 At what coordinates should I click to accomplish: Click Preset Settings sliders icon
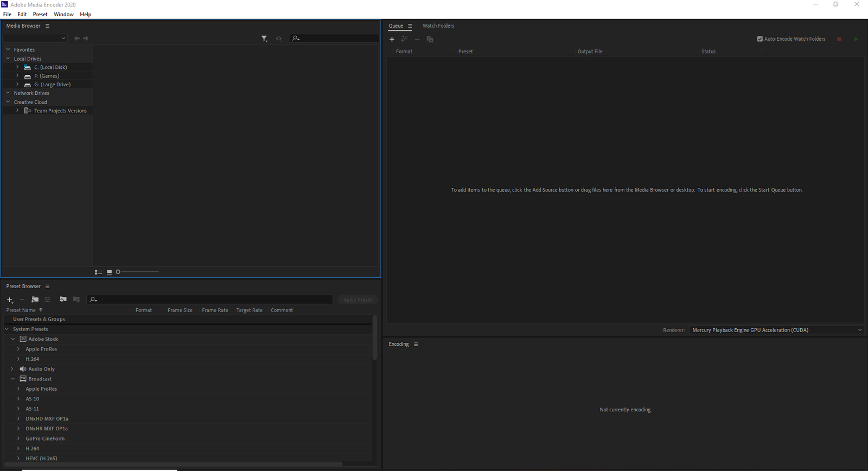click(47, 300)
